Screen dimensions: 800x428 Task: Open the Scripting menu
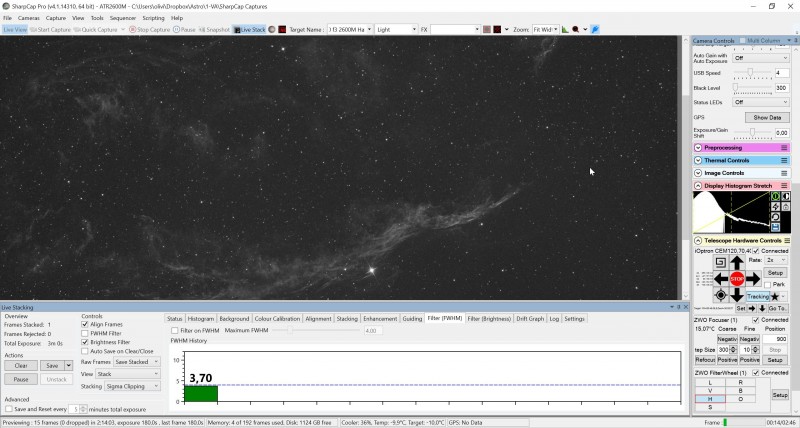[153, 18]
